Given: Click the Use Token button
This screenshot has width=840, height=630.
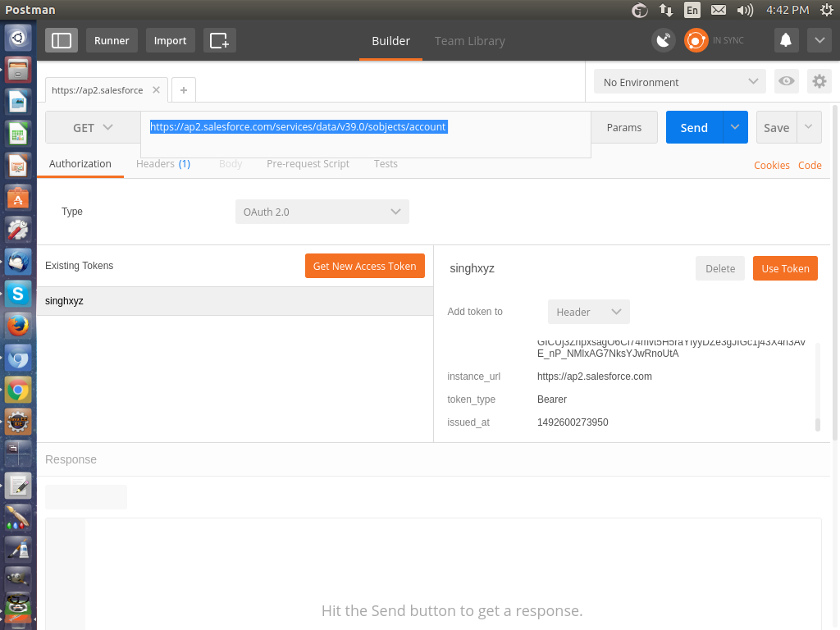Looking at the screenshot, I should coord(785,268).
